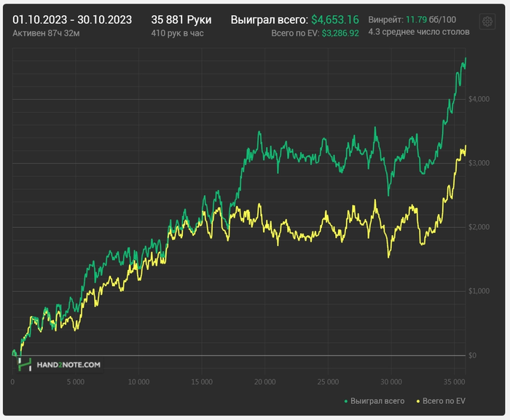Click the "Выиграл всего:" heading label

(270, 20)
